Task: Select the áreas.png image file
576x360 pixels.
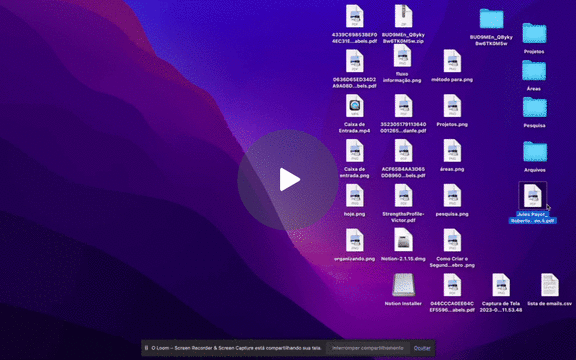Action: tap(452, 151)
